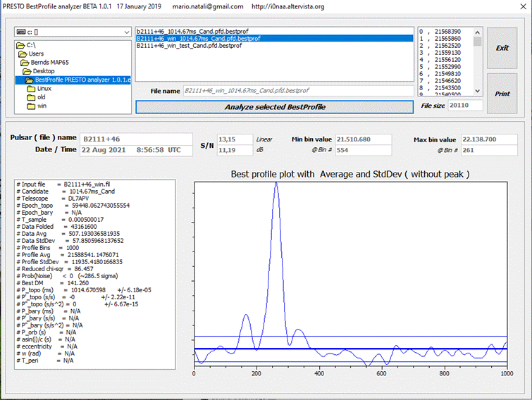Click the '# Telescope = DL7APV' line
This screenshot has height=400, width=532.
[53, 199]
